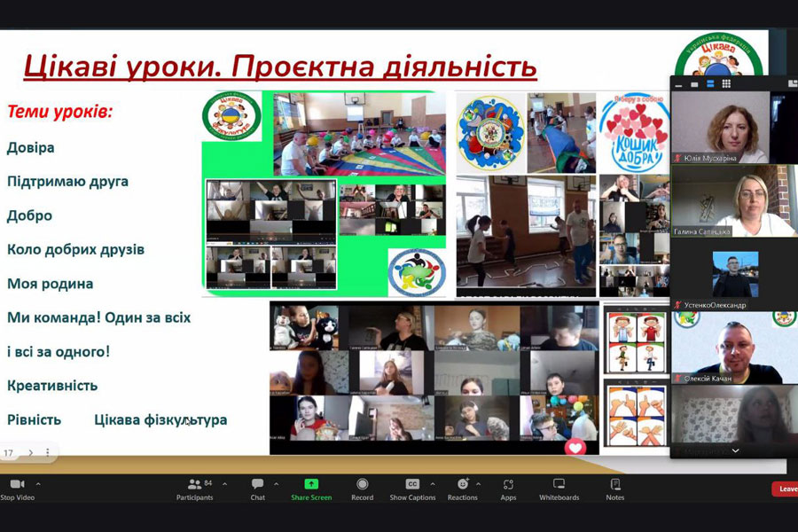Screen dimensions: 798x532
Task: Go to next slide with the arrow
Action: coord(30,452)
